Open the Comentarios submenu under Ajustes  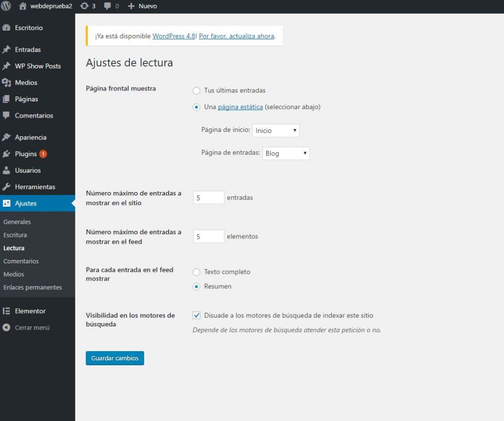pyautogui.click(x=21, y=261)
